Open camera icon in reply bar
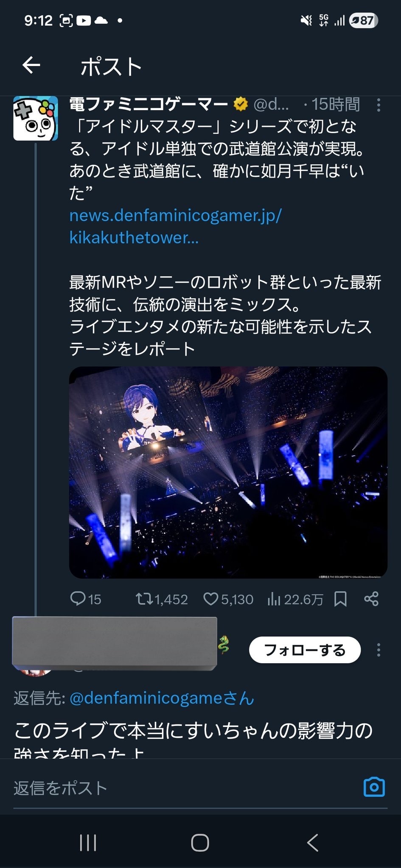This screenshot has height=868, width=401. pyautogui.click(x=374, y=787)
